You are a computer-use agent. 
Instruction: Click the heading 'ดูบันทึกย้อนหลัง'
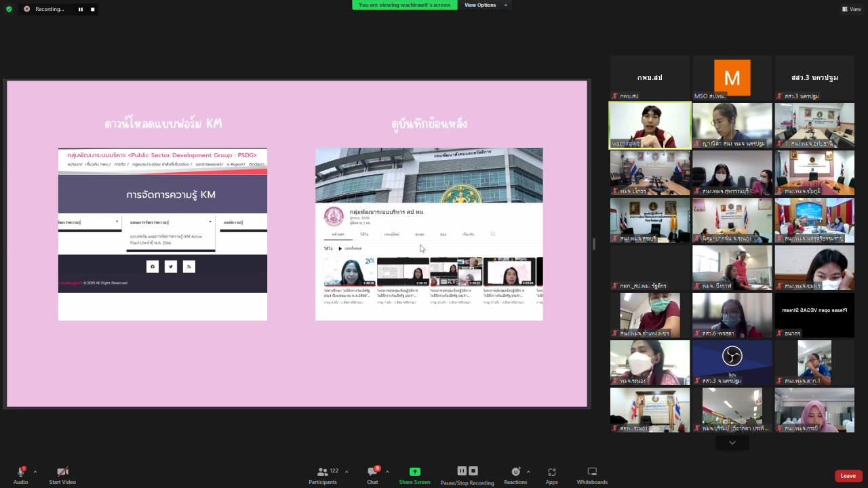429,124
